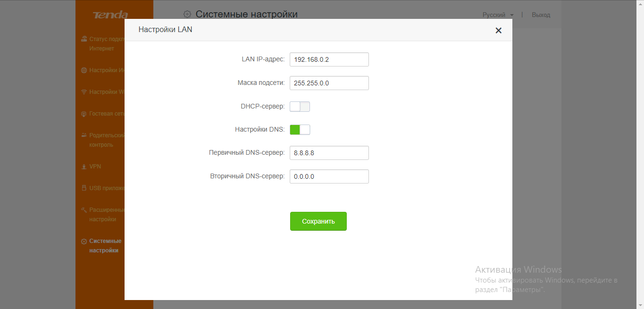The height and width of the screenshot is (309, 644).
Task: Click the Вторичный DNS-сервер label
Action: pos(248,176)
